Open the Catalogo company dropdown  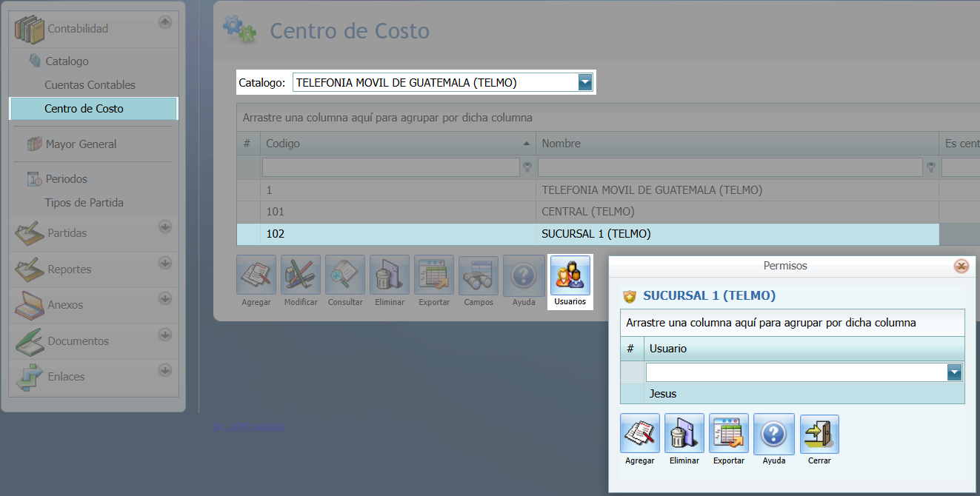click(585, 83)
